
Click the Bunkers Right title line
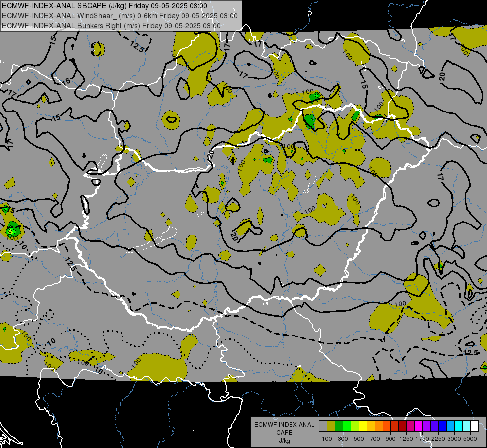111,26
